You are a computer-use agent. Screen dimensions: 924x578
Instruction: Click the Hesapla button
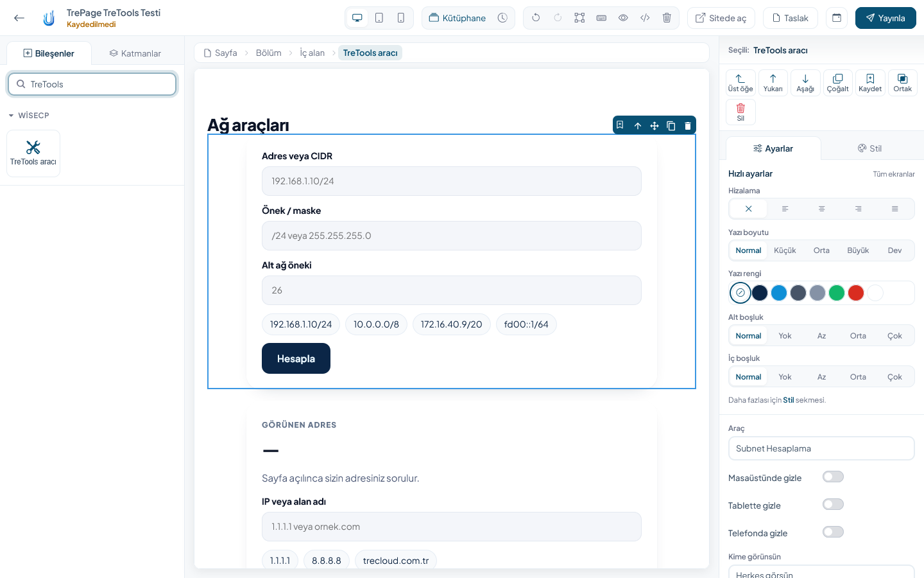296,358
